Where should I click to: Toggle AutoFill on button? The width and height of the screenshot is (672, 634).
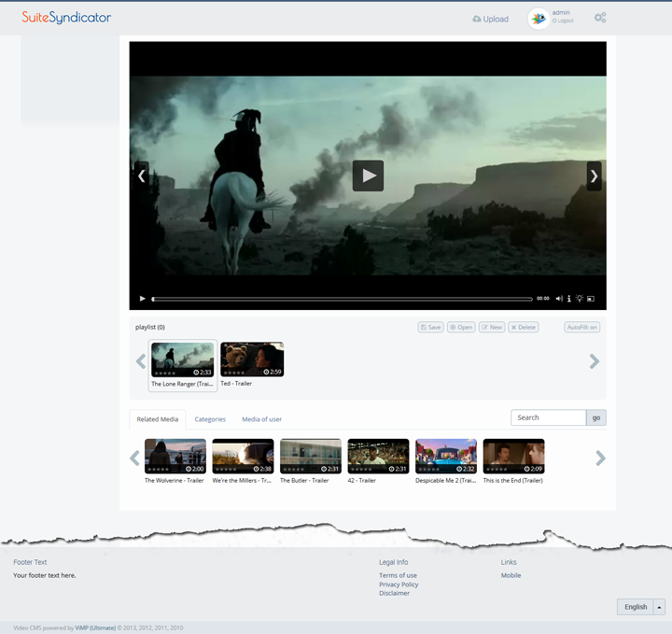582,327
